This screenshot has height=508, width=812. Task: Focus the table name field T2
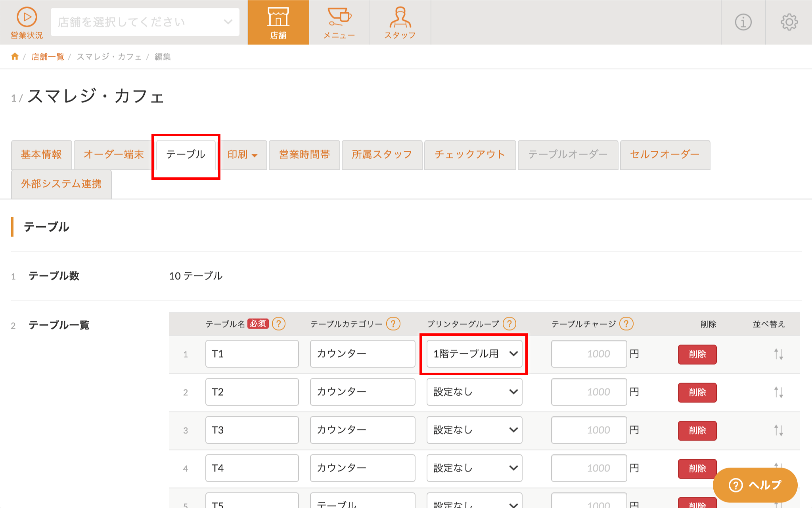pyautogui.click(x=252, y=392)
